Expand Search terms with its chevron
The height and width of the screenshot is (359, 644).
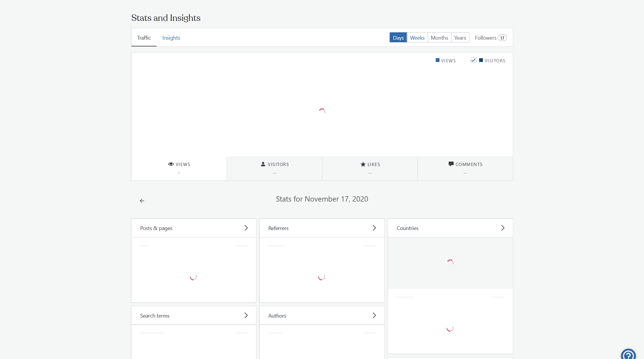[246, 316]
